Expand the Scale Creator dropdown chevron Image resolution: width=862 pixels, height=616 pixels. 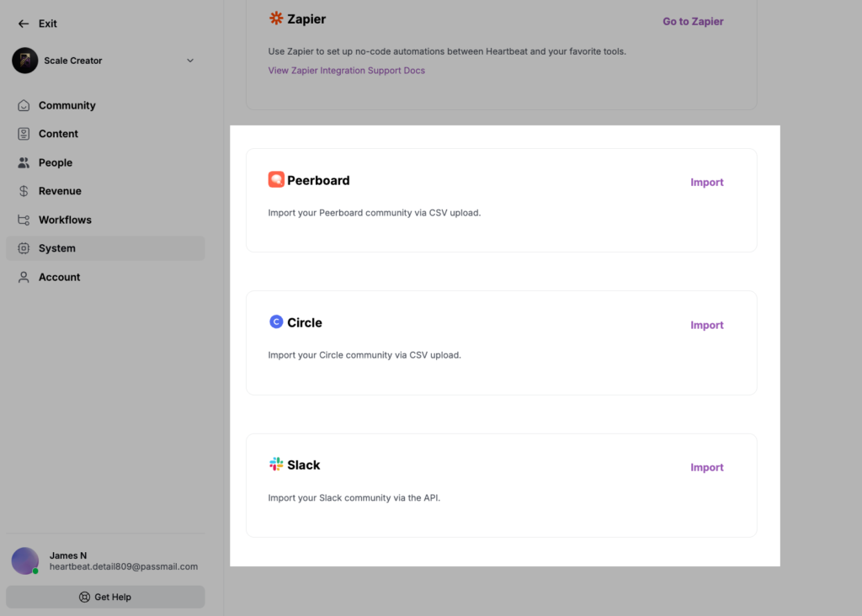click(190, 61)
